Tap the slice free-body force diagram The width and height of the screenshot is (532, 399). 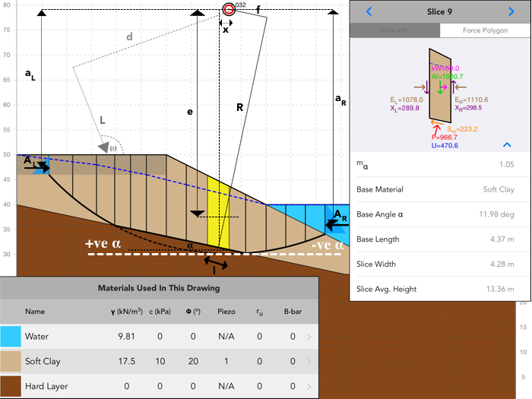pos(439,91)
